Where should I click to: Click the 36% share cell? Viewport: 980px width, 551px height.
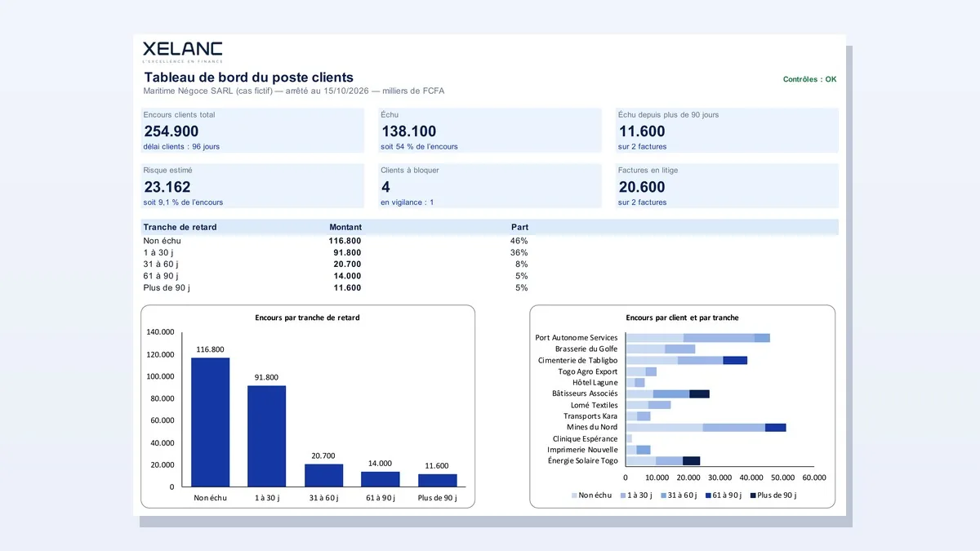point(519,253)
